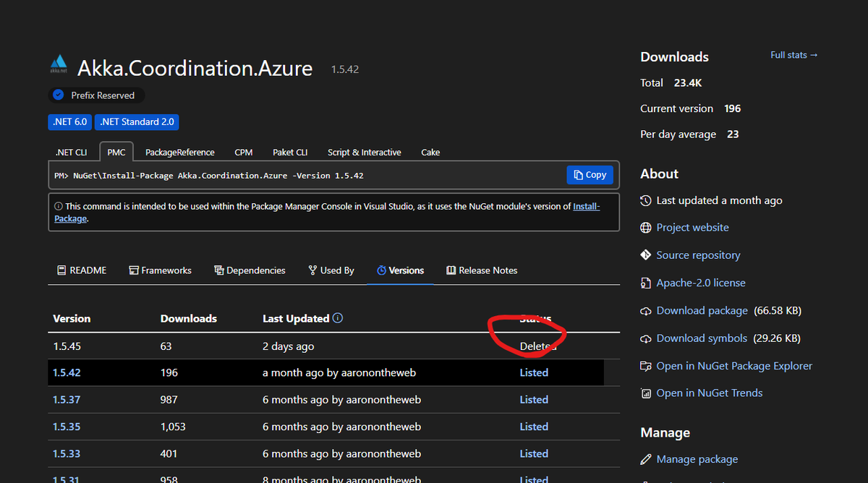Screen dimensions: 868x483
Task: Switch to the .NET CLI install tab
Action: pyautogui.click(x=71, y=153)
